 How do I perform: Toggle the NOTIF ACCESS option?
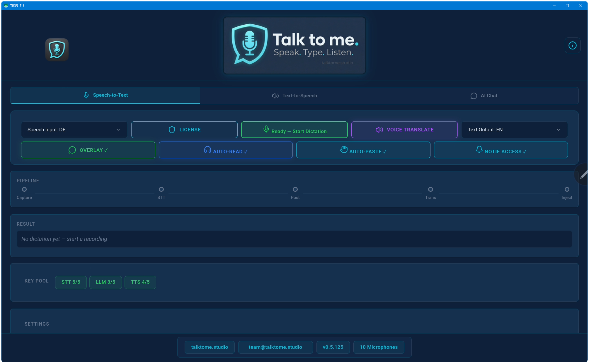501,150
